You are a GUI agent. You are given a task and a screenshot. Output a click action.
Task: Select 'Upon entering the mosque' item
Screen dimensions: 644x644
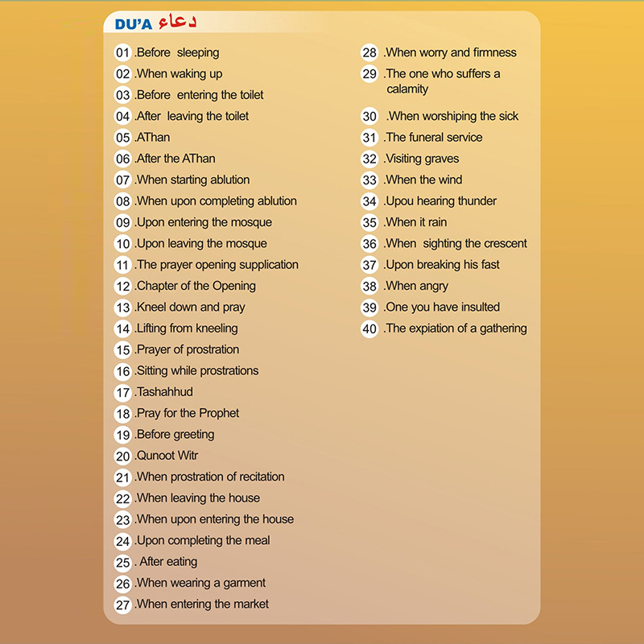click(204, 222)
